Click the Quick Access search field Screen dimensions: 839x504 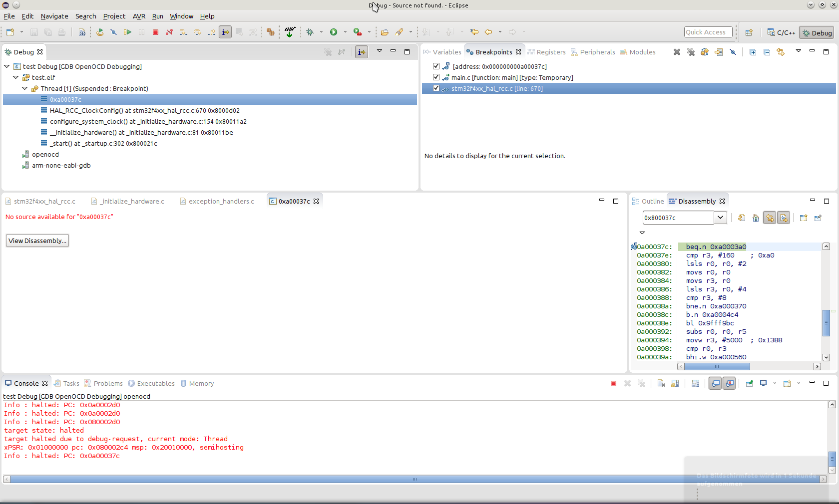coord(708,32)
